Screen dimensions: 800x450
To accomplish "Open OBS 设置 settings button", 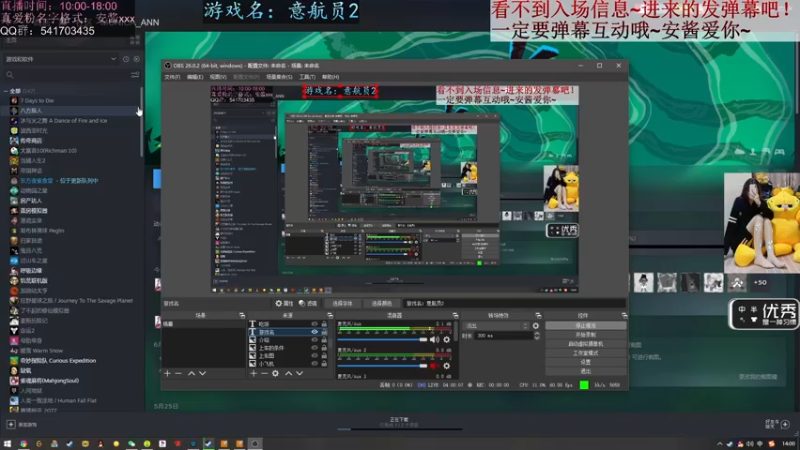I will [x=586, y=362].
